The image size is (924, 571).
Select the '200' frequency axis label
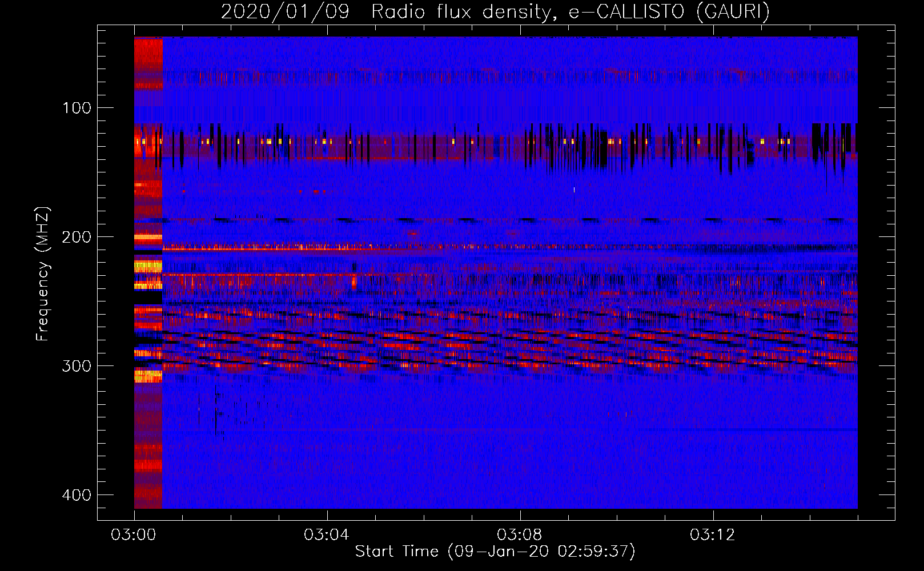77,237
